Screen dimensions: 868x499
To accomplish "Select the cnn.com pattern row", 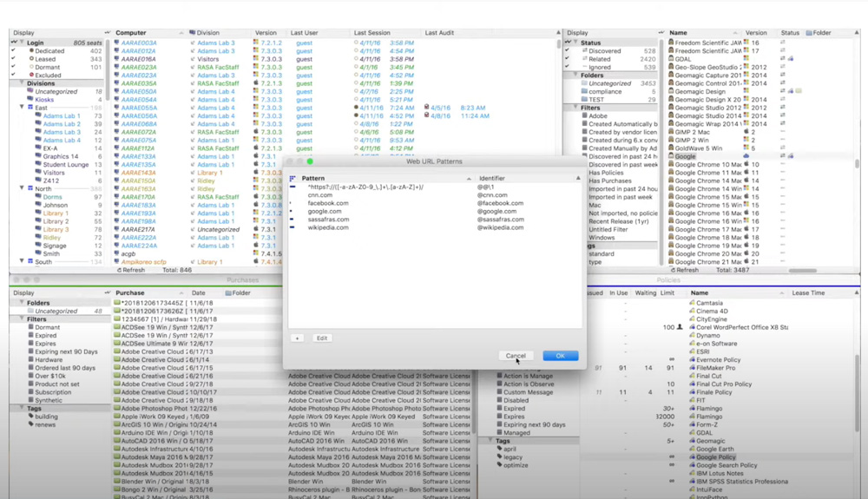I will [435, 194].
